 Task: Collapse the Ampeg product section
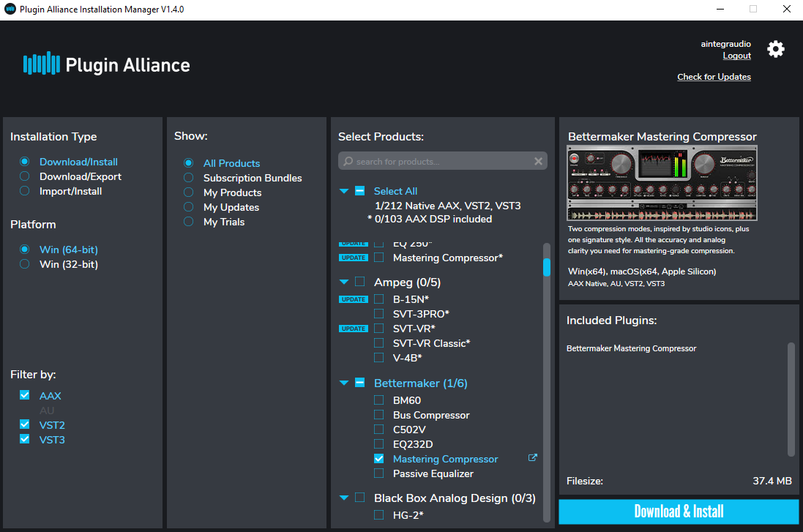[344, 281]
